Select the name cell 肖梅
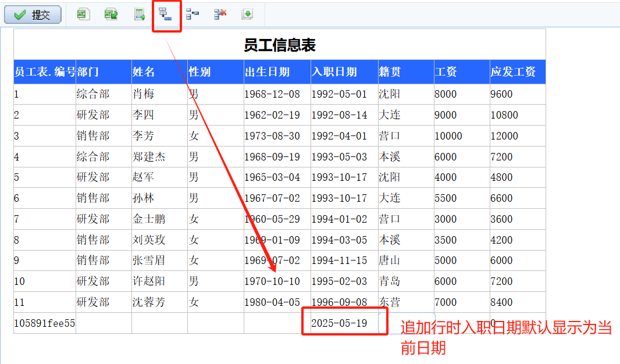 tap(159, 94)
